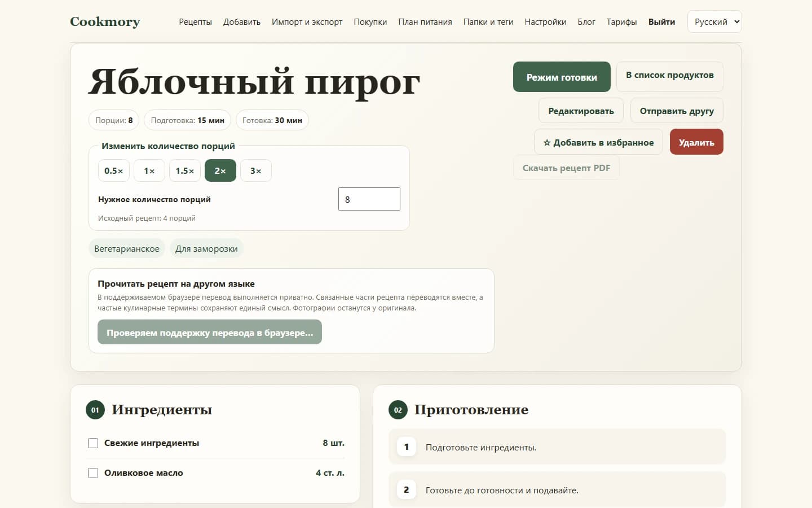The width and height of the screenshot is (812, 508).
Task: Click the 4 ст. л. quantity value
Action: point(330,473)
